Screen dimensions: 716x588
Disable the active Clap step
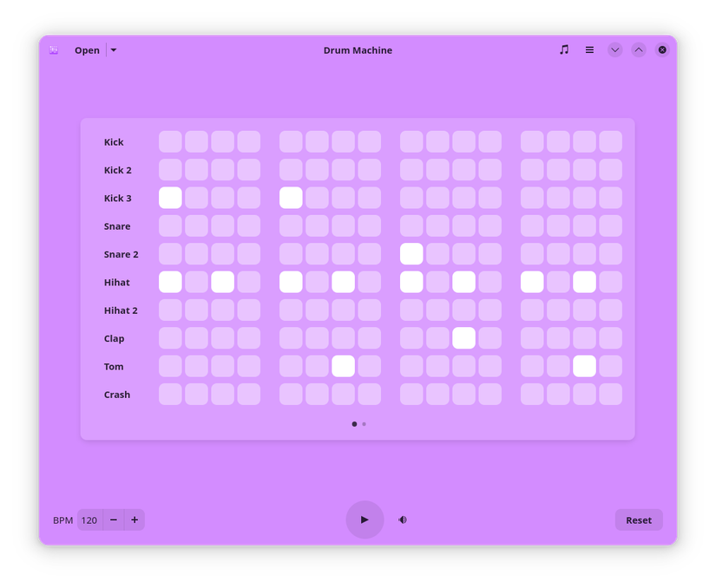(463, 338)
